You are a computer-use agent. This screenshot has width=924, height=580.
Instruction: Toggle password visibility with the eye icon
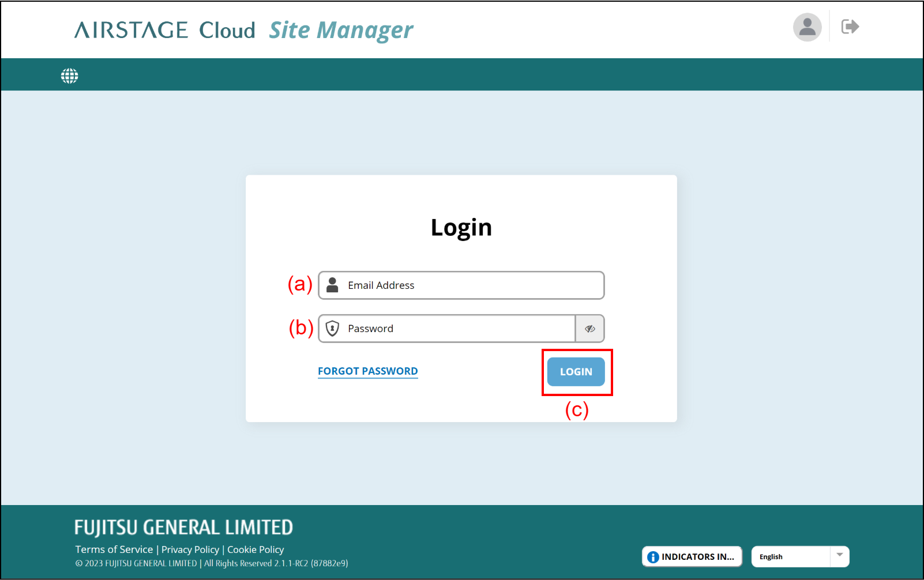pyautogui.click(x=589, y=329)
